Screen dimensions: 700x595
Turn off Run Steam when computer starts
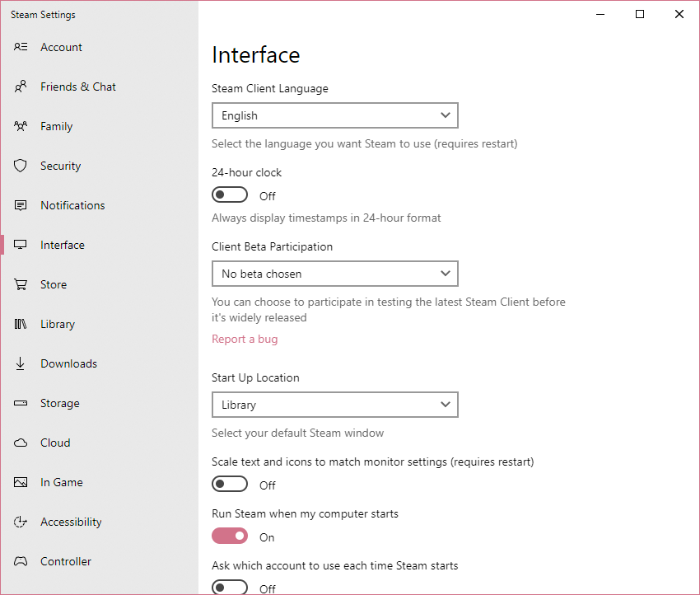pos(230,536)
